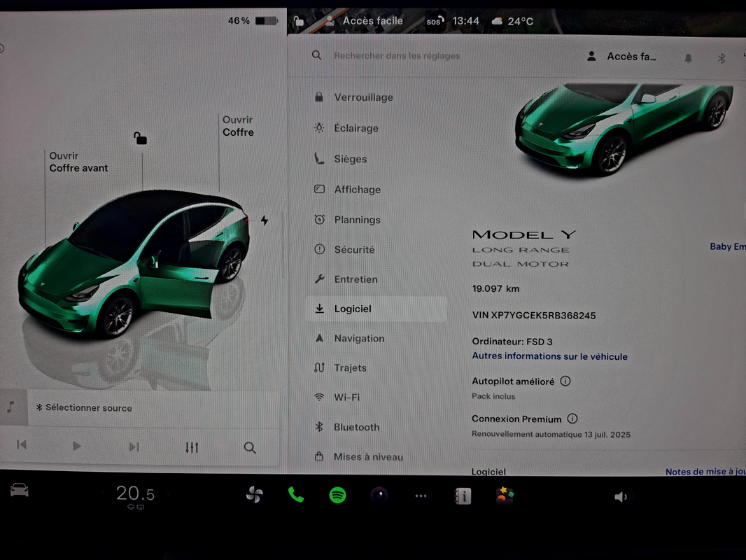The width and height of the screenshot is (746, 560).
Task: Click the Ordinateur: FSD 3 text
Action: point(512,342)
